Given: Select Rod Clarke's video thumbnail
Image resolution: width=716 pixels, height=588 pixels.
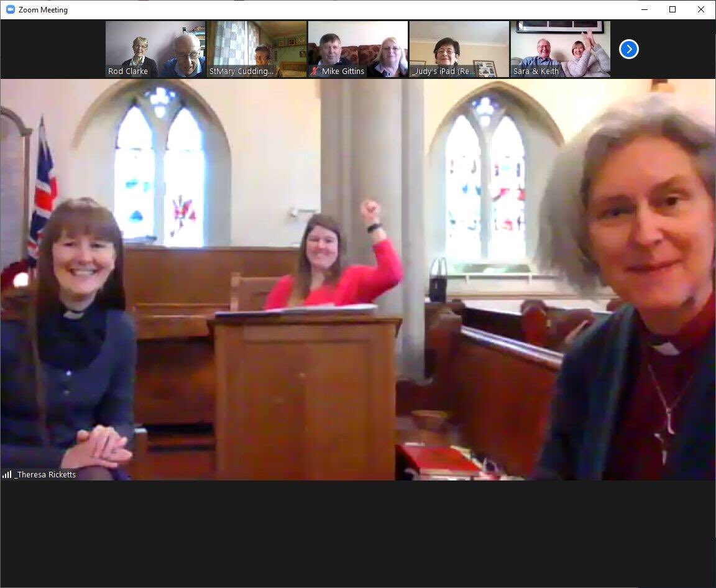Looking at the screenshot, I should point(155,49).
